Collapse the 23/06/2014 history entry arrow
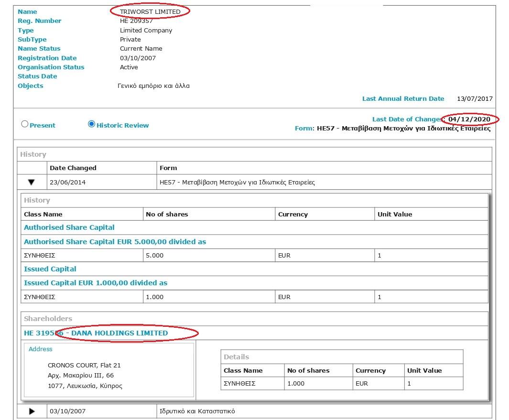 point(32,182)
